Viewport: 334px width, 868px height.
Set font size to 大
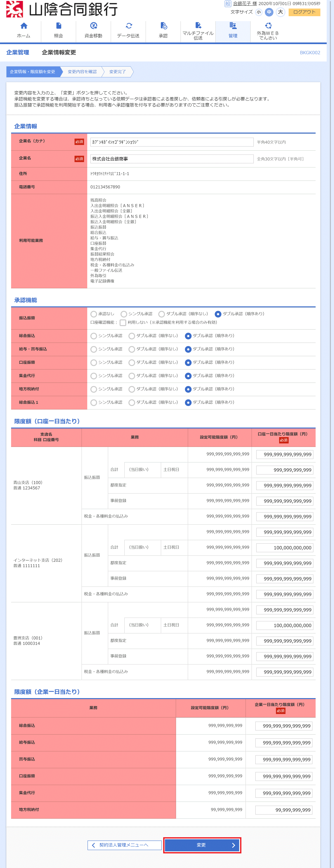(280, 12)
